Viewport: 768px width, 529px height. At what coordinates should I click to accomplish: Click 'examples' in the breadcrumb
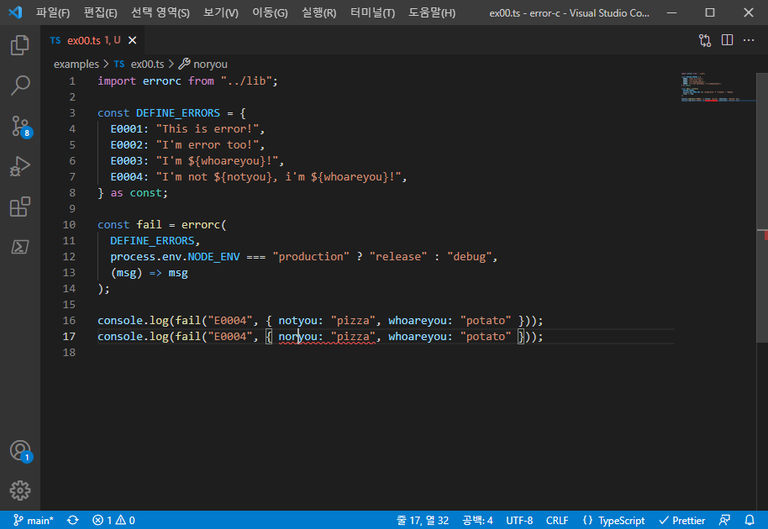tap(76, 64)
